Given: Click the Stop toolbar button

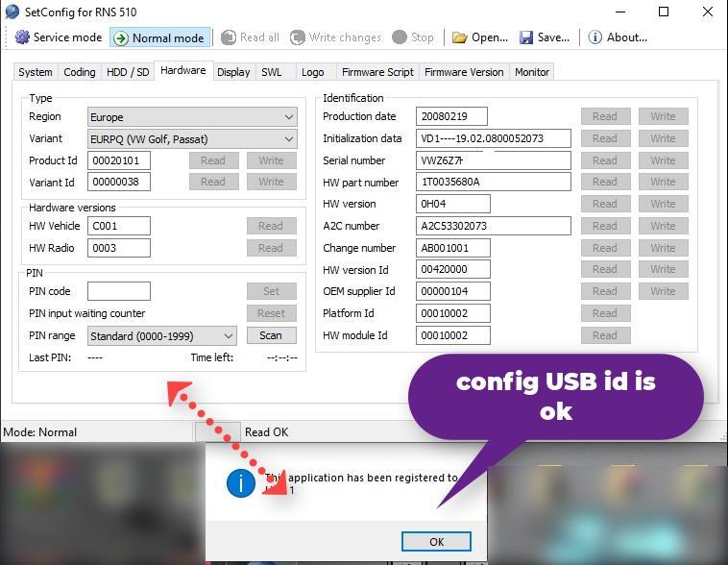Looking at the screenshot, I should (x=413, y=37).
